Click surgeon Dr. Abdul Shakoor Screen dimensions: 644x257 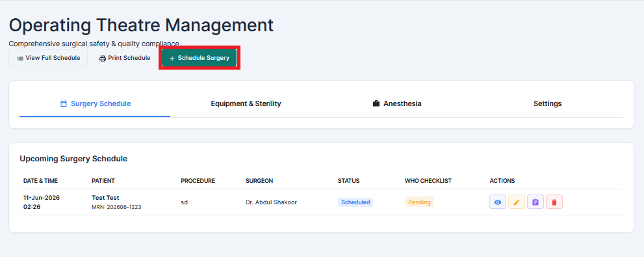tap(271, 202)
